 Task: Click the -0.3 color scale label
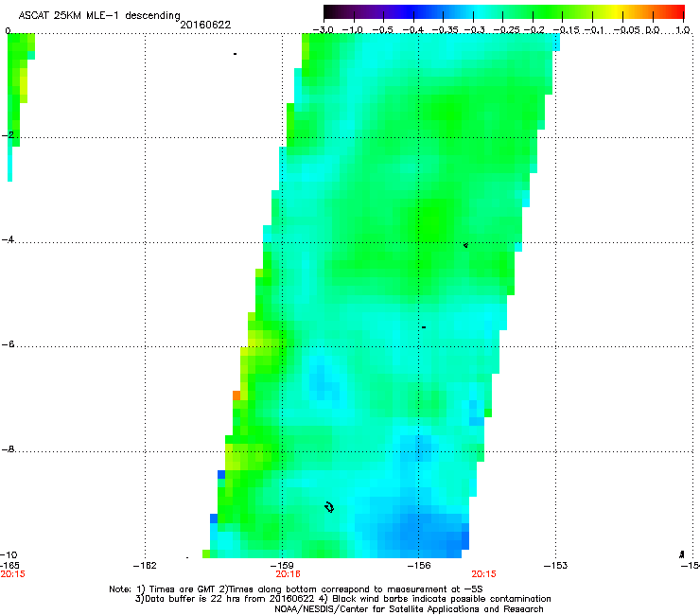click(x=474, y=30)
